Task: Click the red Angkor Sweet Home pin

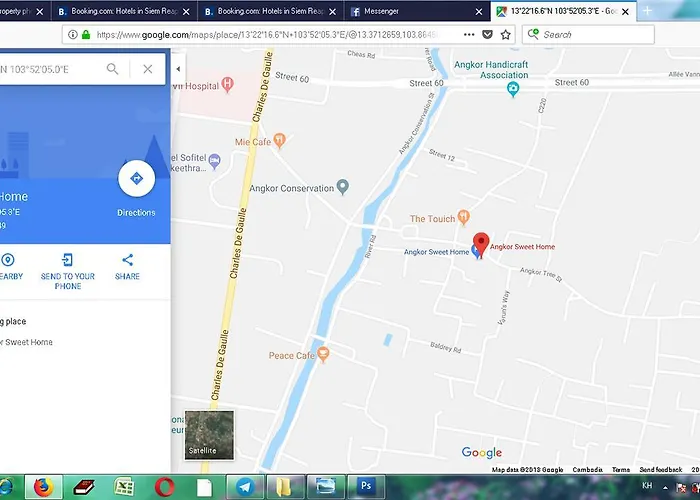Action: pos(481,244)
